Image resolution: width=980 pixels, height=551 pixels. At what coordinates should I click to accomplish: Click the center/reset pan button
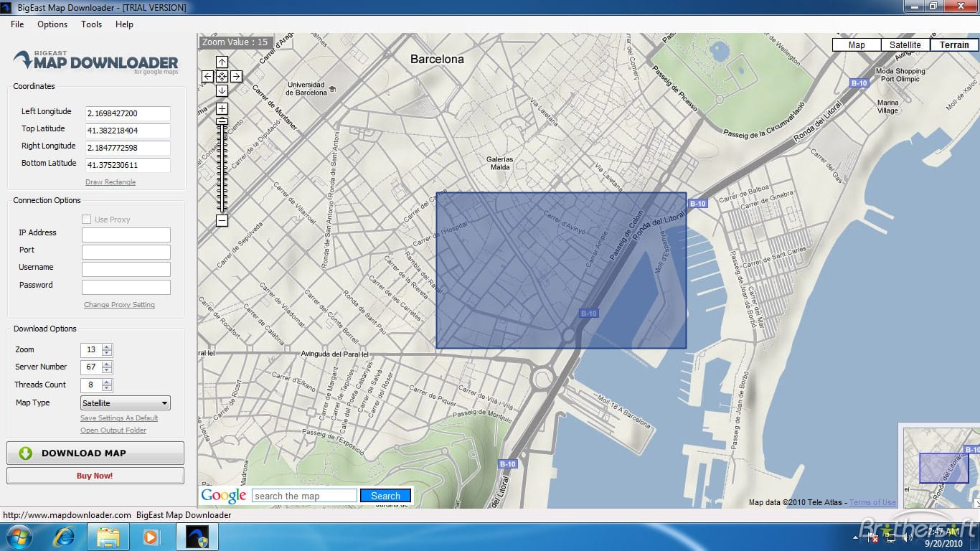click(x=222, y=76)
